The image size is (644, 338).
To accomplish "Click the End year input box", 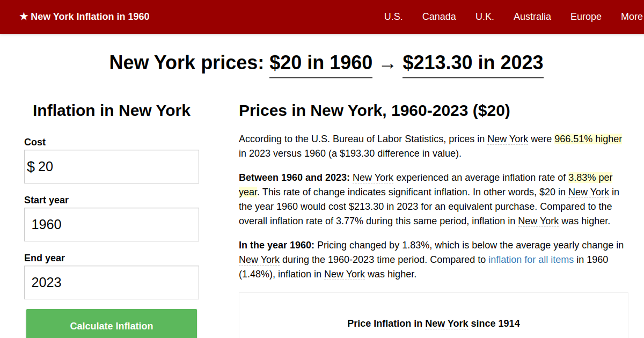I will pyautogui.click(x=111, y=282).
